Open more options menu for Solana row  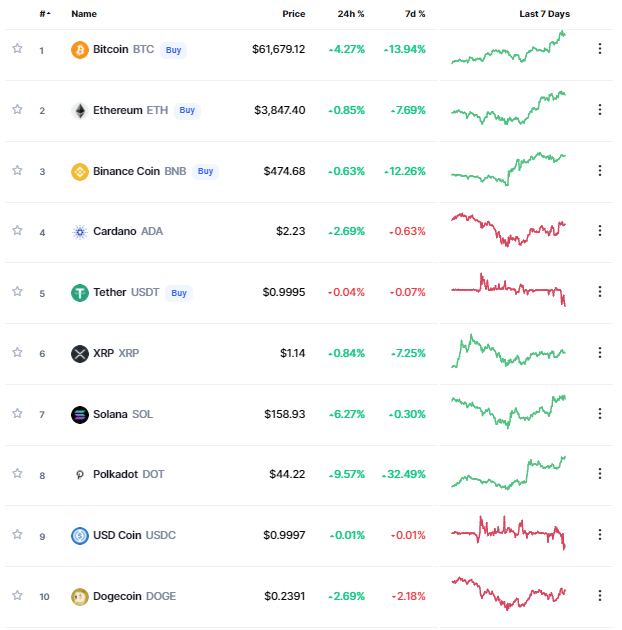(599, 413)
